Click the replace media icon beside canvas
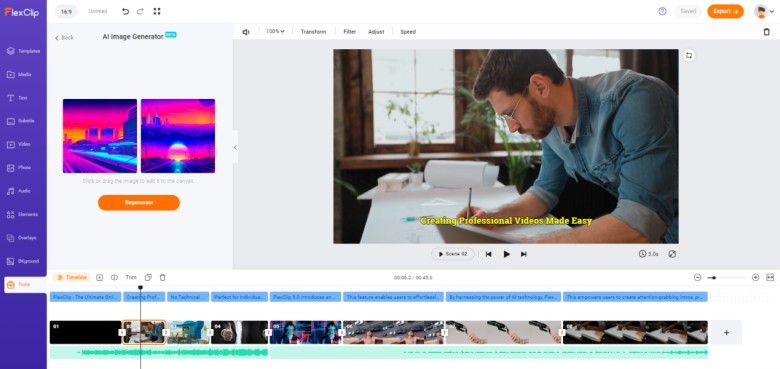The height and width of the screenshot is (369, 780). coord(689,55)
